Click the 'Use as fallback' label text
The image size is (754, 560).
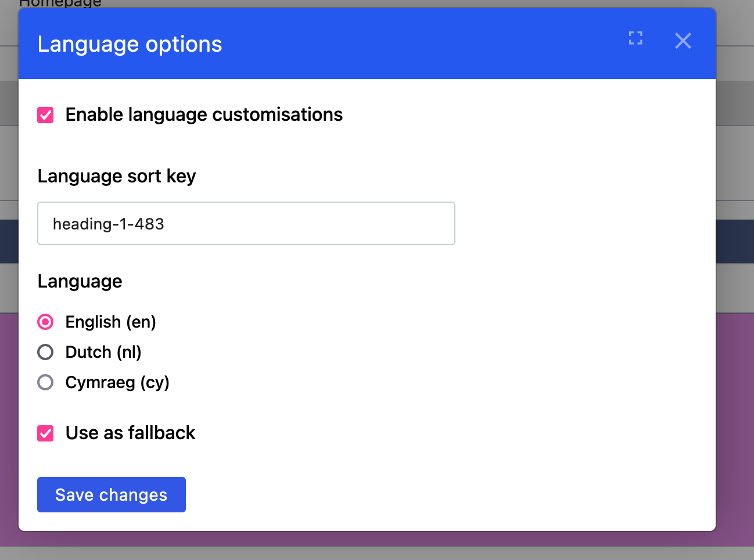pyautogui.click(x=130, y=433)
